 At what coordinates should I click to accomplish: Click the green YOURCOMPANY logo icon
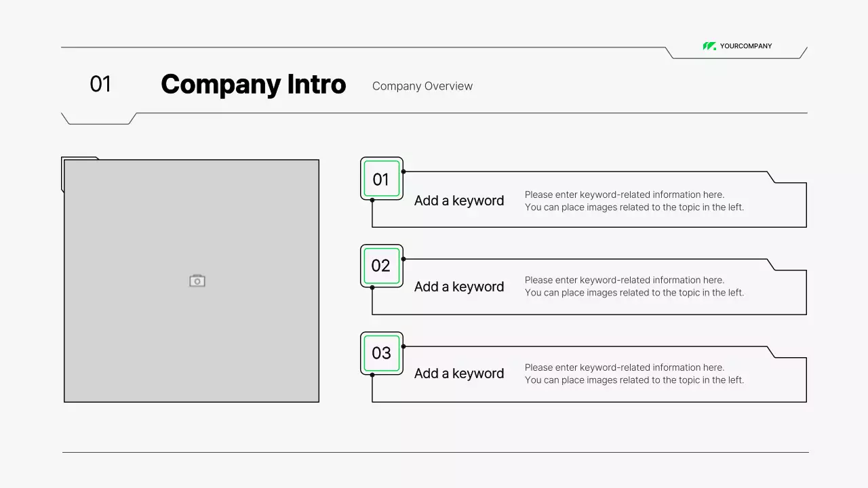coord(709,46)
